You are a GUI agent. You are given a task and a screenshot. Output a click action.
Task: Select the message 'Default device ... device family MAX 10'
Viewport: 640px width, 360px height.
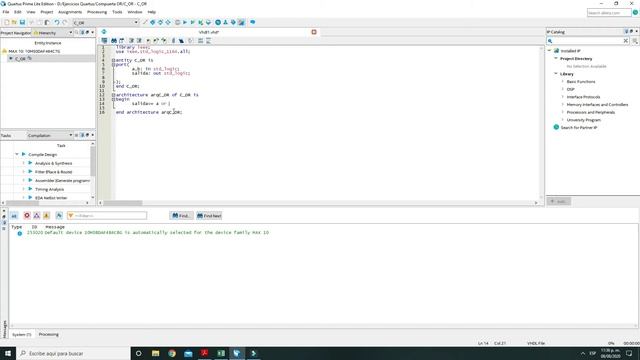tap(148, 233)
